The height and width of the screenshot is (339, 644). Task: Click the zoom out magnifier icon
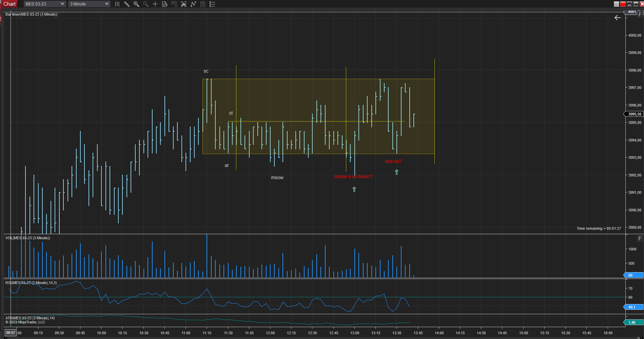(145, 4)
